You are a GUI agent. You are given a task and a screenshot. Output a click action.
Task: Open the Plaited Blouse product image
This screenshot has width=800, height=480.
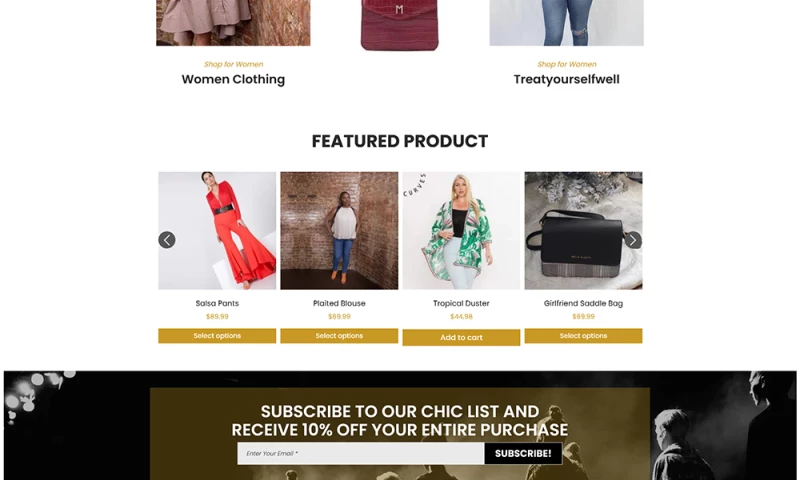coord(339,231)
